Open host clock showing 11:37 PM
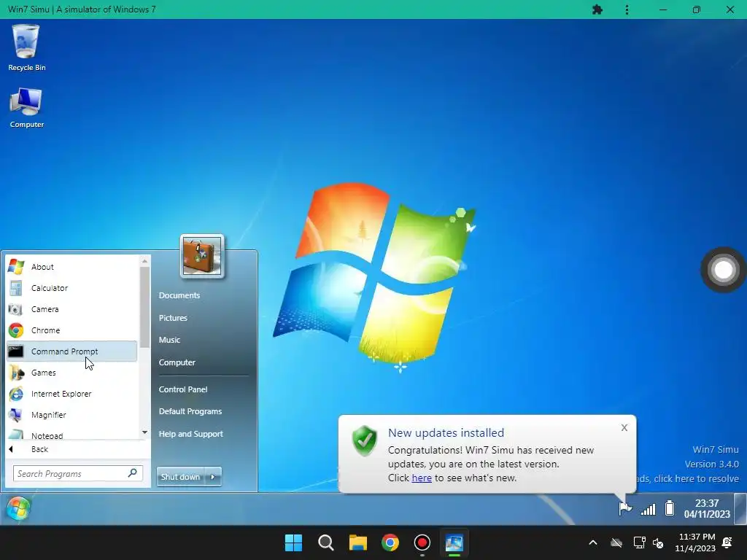Viewport: 747px width, 560px height. click(697, 542)
